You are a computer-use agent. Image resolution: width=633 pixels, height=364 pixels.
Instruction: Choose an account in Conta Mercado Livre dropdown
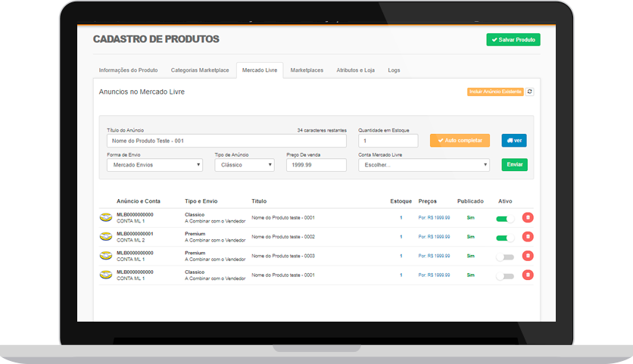click(x=424, y=165)
